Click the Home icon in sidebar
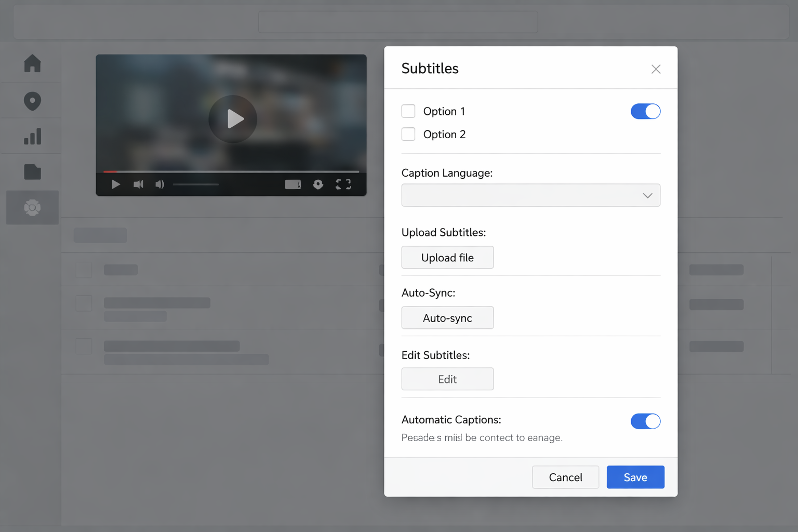Screen dimensions: 798x532 (x=32, y=63)
